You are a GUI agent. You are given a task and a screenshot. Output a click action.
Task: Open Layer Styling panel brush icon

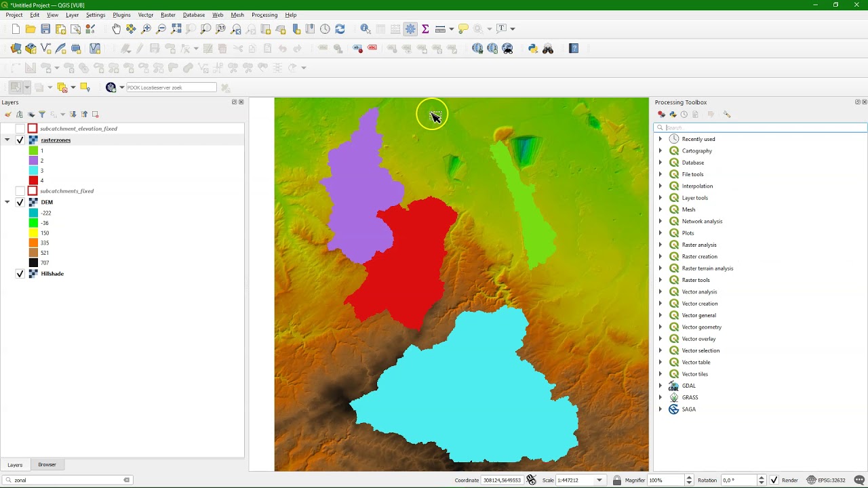[8, 115]
